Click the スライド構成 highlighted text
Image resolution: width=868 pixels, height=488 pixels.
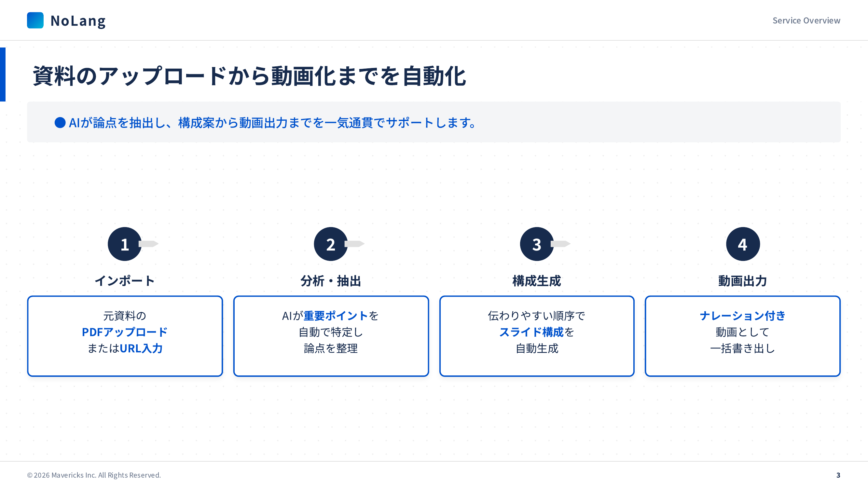point(531,332)
